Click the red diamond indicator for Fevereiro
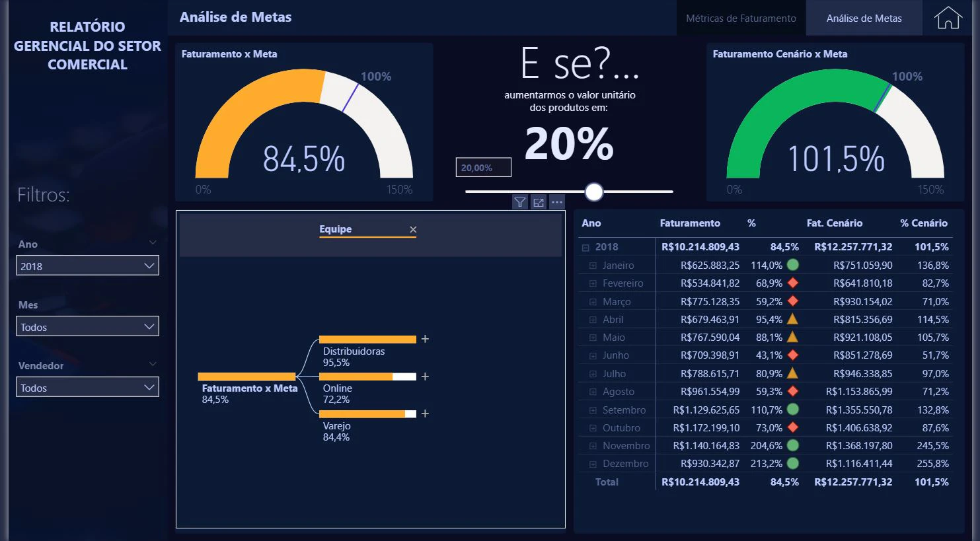Screen dimensions: 980x541 (793, 283)
